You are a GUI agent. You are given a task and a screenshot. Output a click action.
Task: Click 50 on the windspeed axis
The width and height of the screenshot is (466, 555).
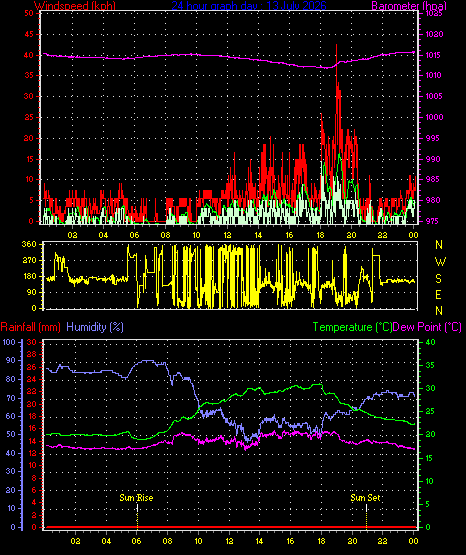tap(29, 13)
